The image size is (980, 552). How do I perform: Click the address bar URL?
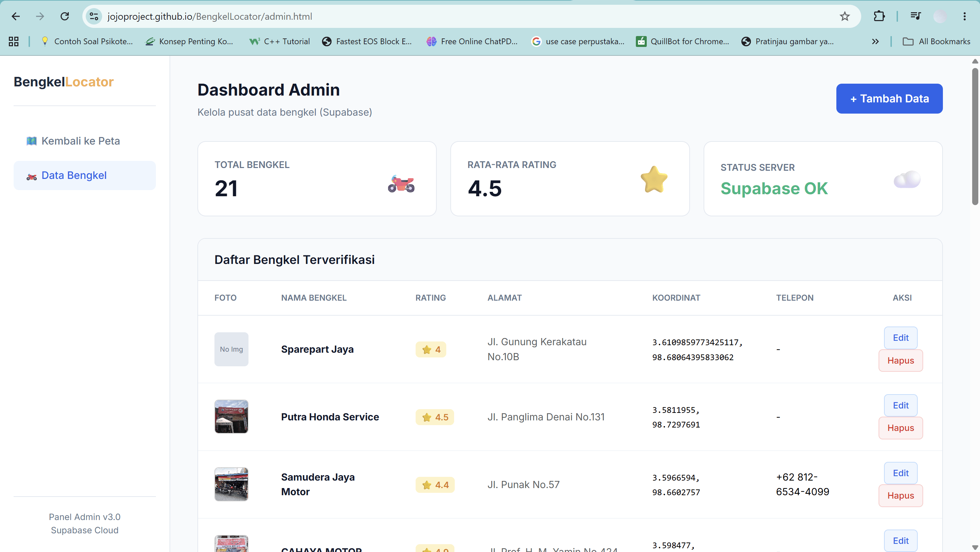click(210, 16)
